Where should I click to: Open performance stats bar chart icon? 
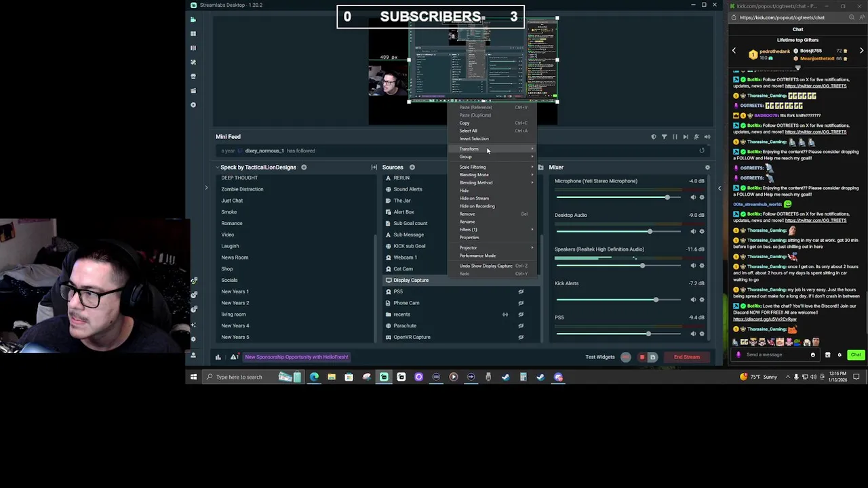tap(218, 357)
